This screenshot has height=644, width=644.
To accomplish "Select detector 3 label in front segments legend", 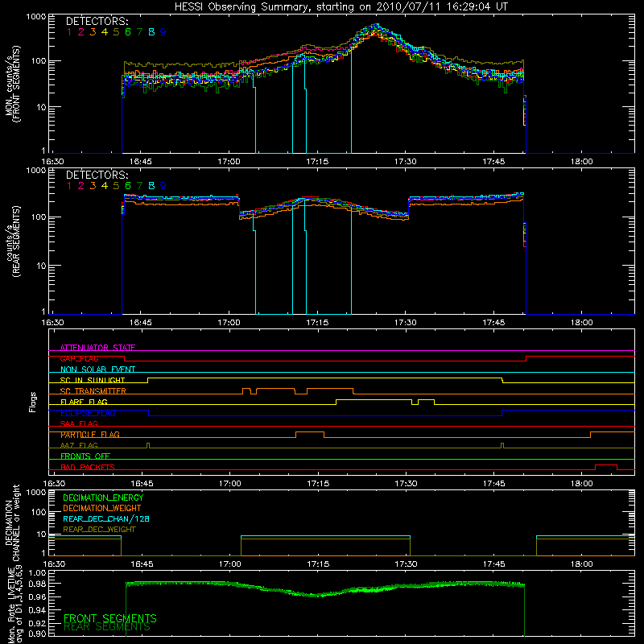I will (93, 32).
